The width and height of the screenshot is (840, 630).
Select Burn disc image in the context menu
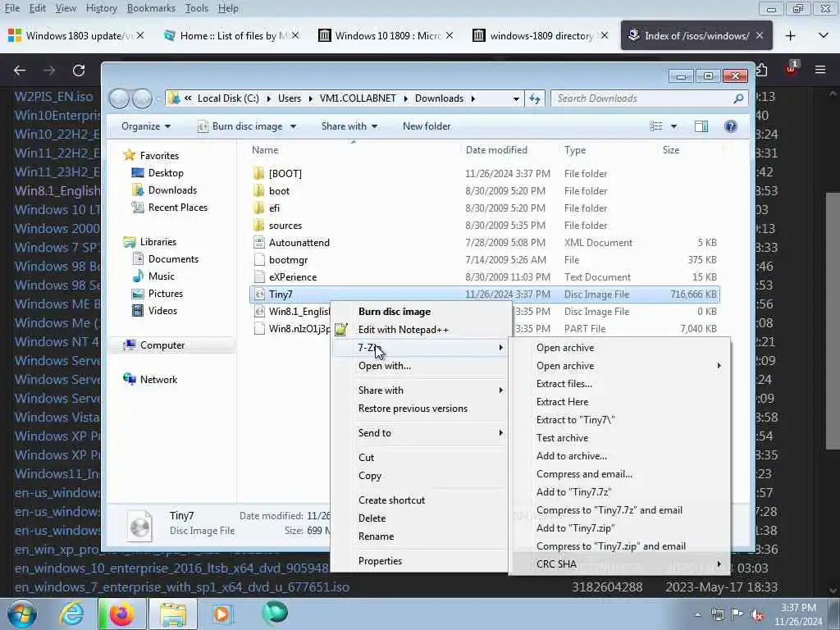click(x=395, y=311)
